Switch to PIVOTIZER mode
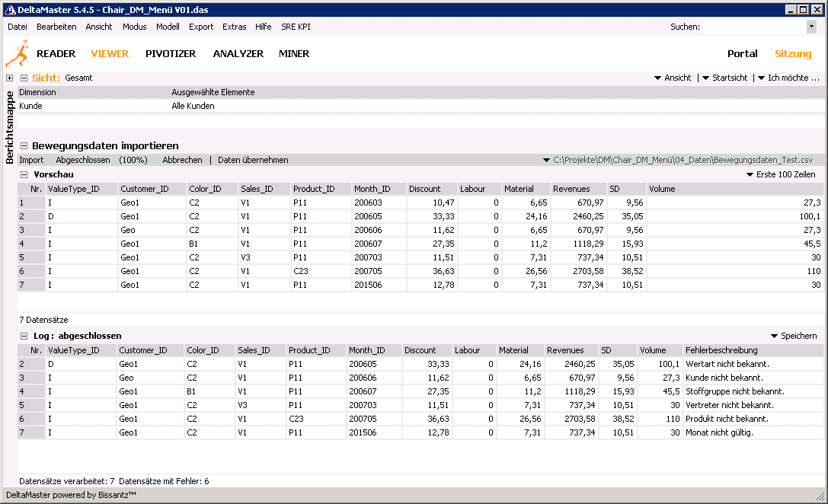Image resolution: width=828 pixels, height=504 pixels. [171, 54]
